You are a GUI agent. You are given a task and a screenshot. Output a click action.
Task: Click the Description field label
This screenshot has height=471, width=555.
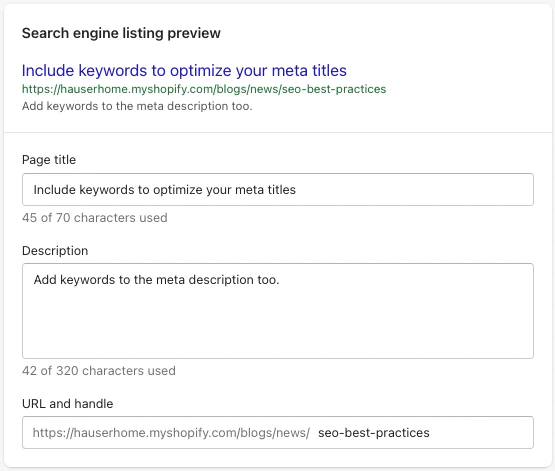(55, 251)
